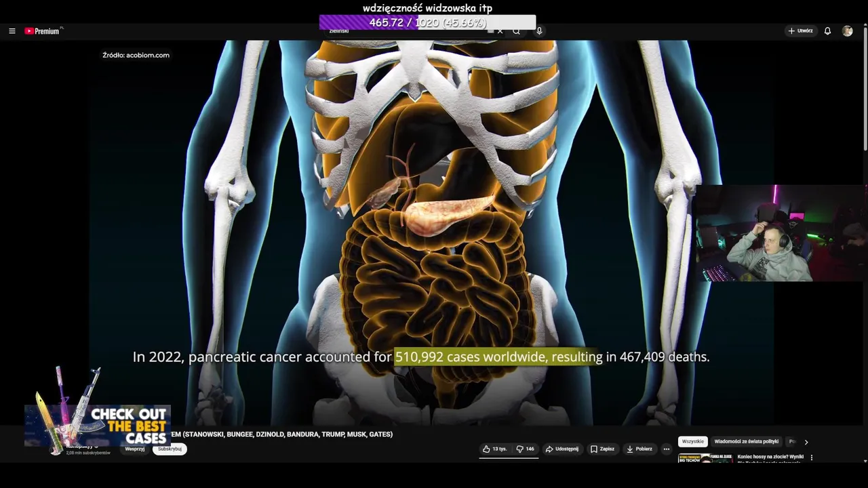Screen dimensions: 868x488
Task: Click the donation goal progress bar
Action: (x=427, y=22)
